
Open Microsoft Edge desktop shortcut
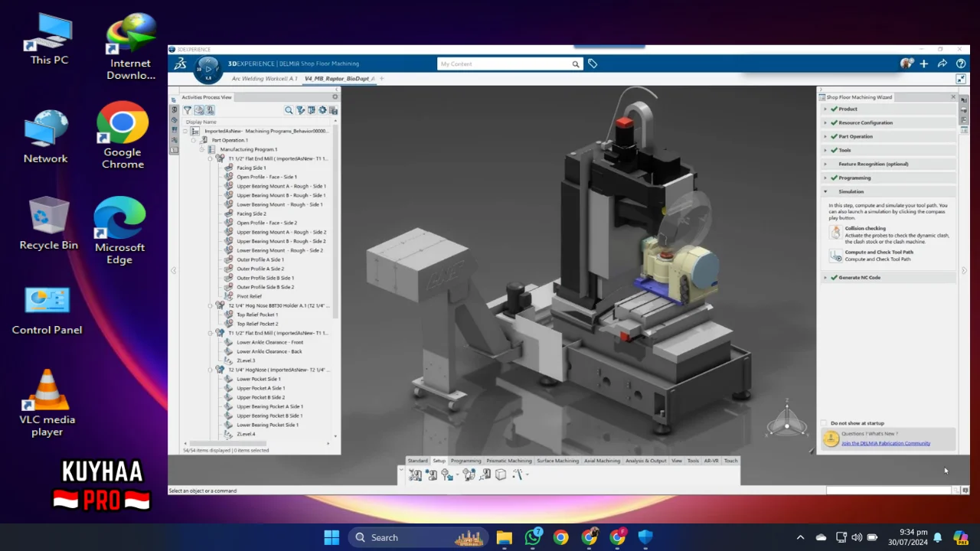[119, 231]
